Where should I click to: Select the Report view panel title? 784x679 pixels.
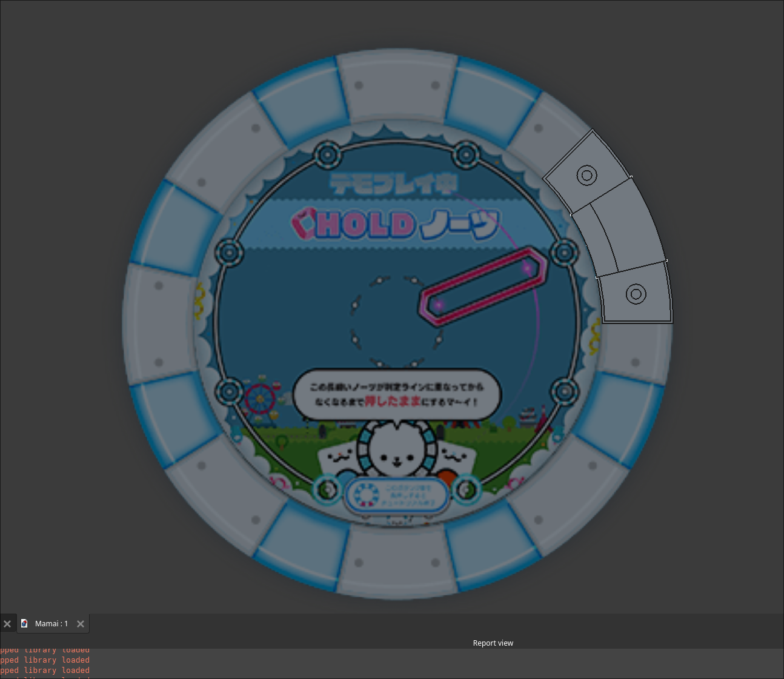[x=493, y=643]
